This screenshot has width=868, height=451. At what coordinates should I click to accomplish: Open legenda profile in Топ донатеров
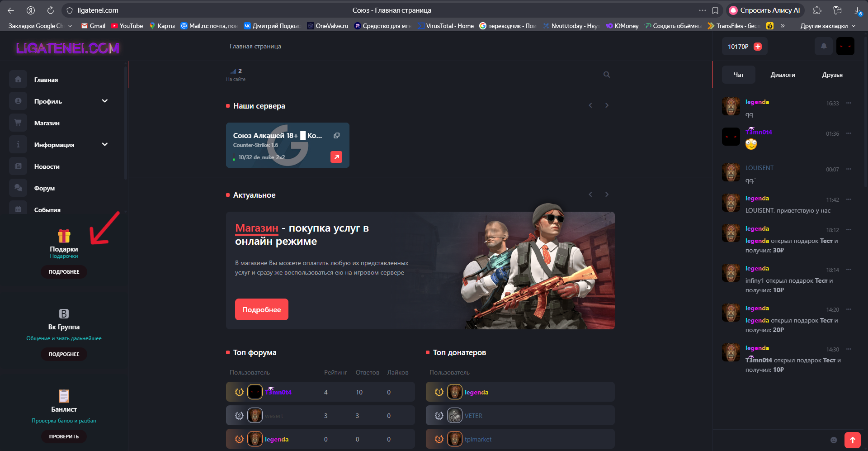pyautogui.click(x=476, y=392)
